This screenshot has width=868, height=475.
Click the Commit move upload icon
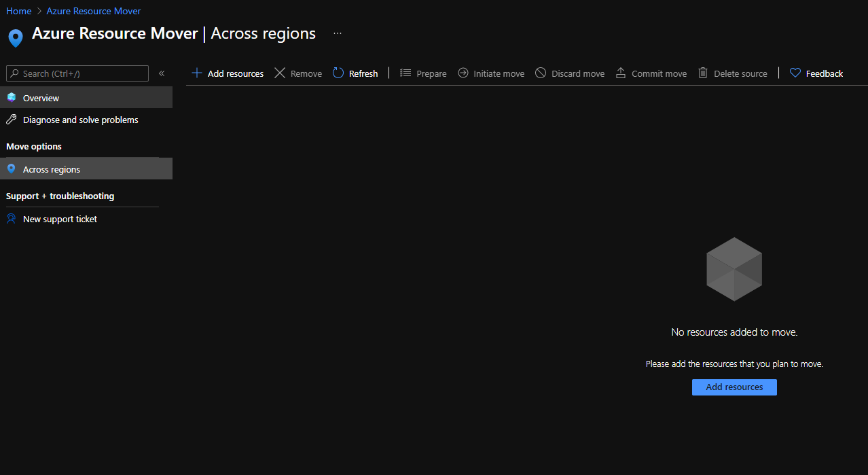point(621,73)
